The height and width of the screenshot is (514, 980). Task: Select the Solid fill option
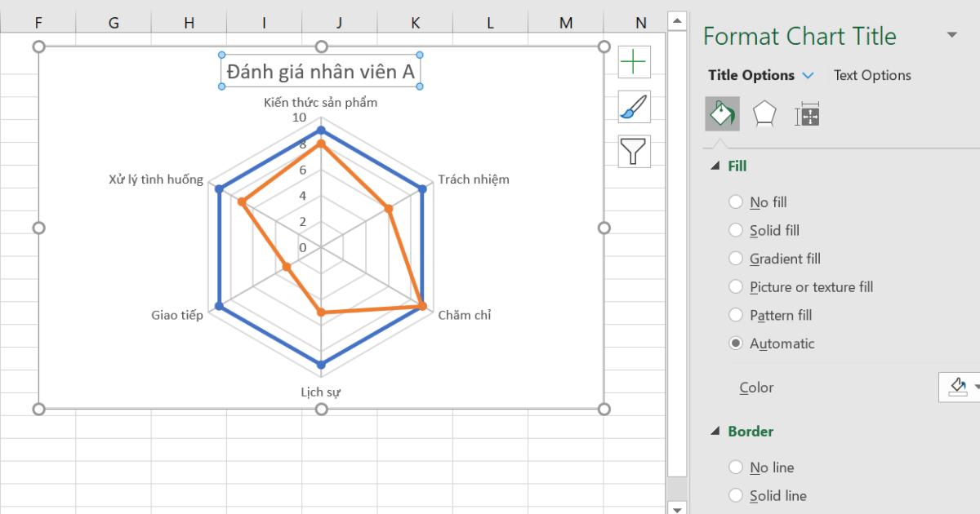(736, 230)
